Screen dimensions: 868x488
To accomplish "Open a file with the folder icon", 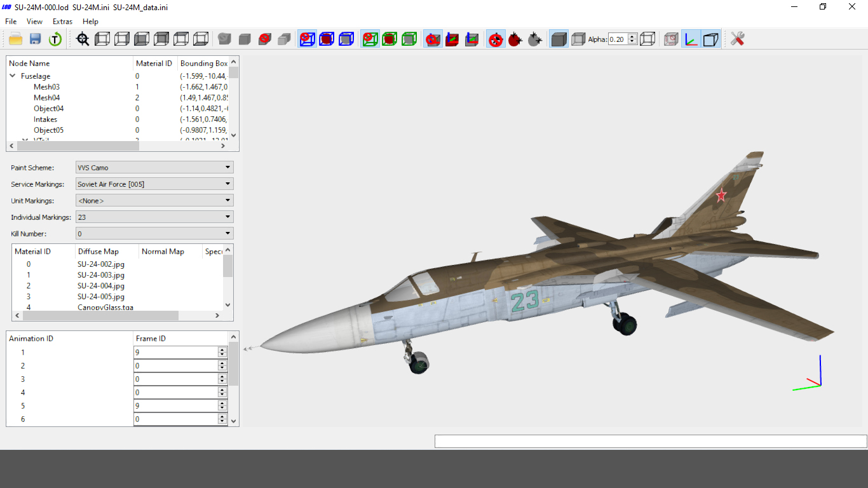I will [15, 39].
